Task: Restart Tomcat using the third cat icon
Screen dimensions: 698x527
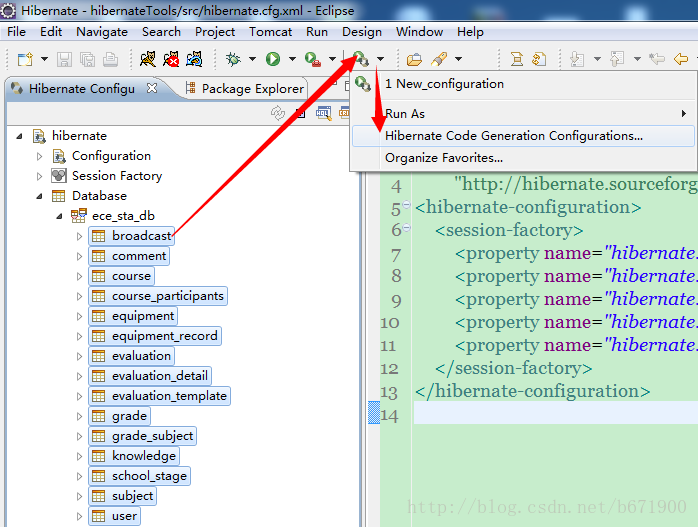Action: pyautogui.click(x=194, y=59)
